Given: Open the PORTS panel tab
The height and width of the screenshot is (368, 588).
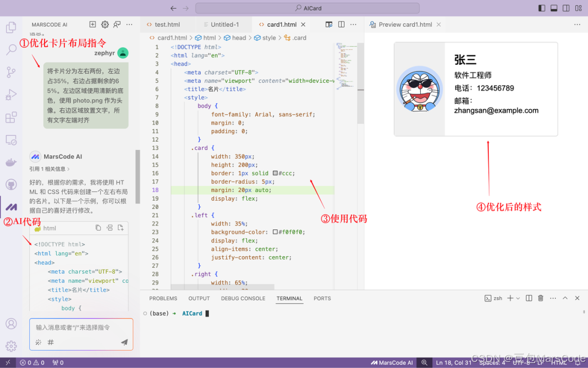Looking at the screenshot, I should pos(322,298).
